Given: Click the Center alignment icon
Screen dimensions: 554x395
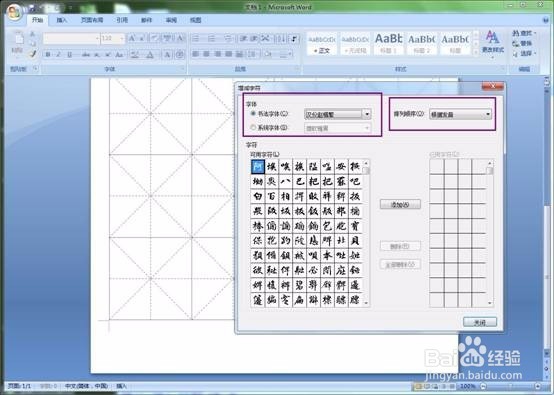Looking at the screenshot, I should pos(207,54).
